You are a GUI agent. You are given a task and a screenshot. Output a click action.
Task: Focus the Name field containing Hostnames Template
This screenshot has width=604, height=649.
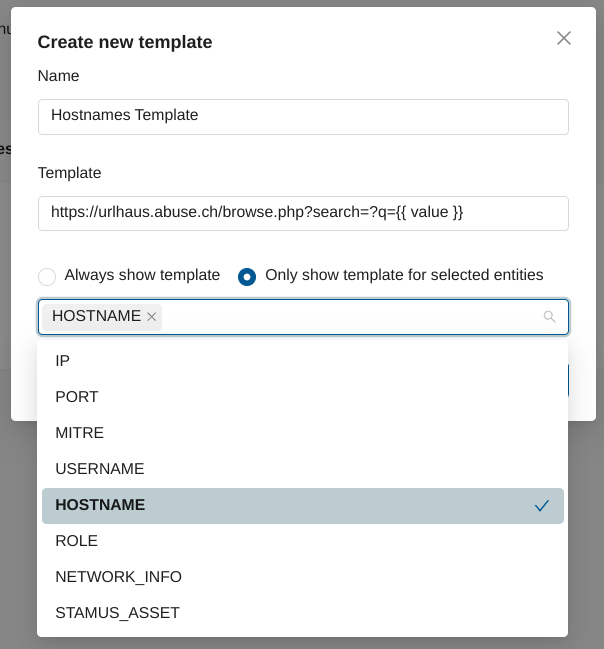click(x=303, y=116)
